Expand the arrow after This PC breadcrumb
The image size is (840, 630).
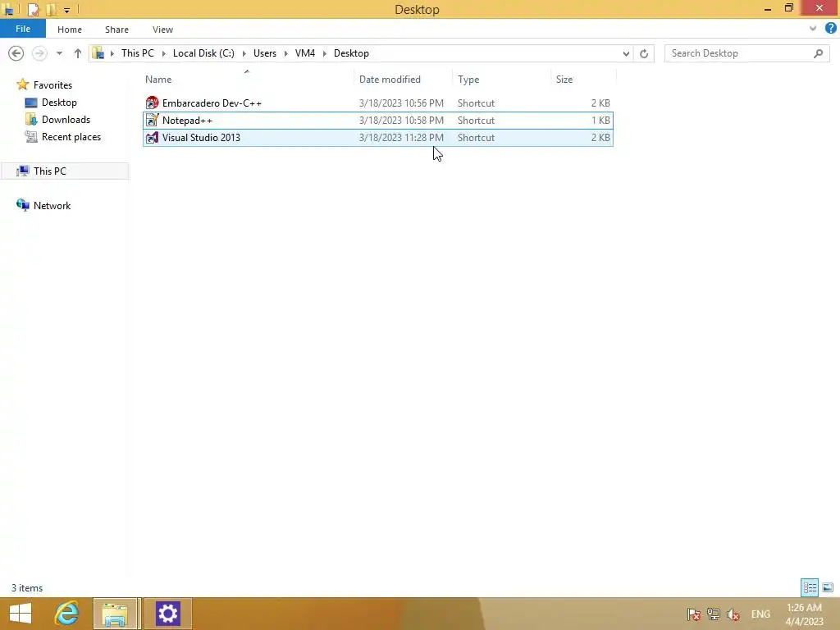point(164,53)
